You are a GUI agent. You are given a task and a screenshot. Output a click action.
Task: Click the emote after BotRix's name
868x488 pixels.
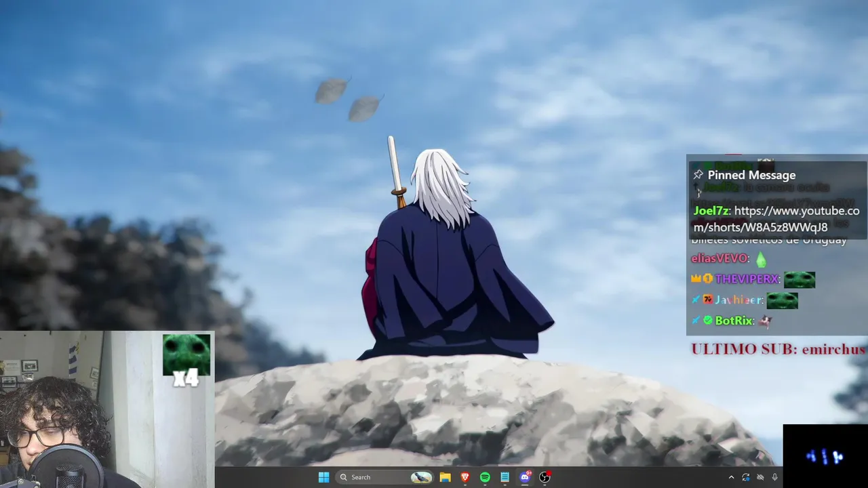[x=766, y=321]
